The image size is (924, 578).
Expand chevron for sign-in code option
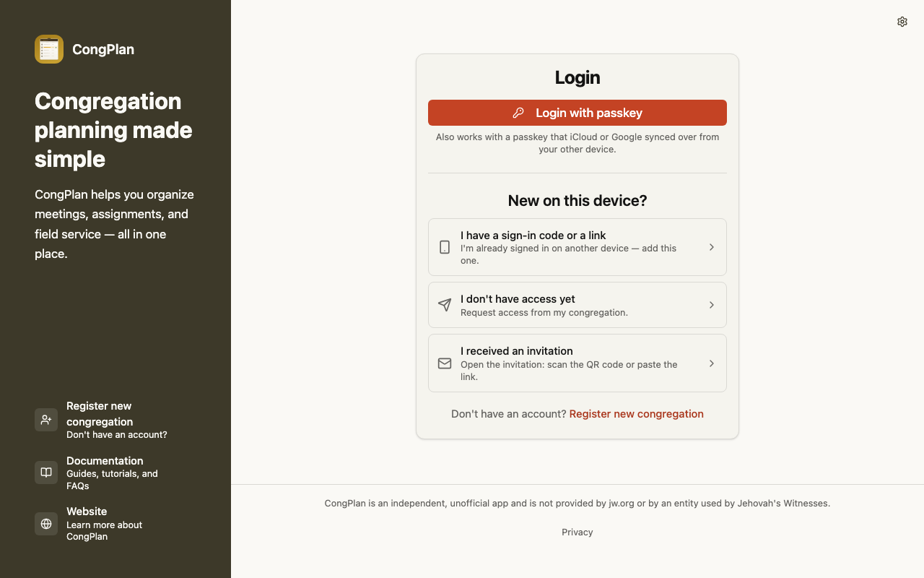point(711,247)
